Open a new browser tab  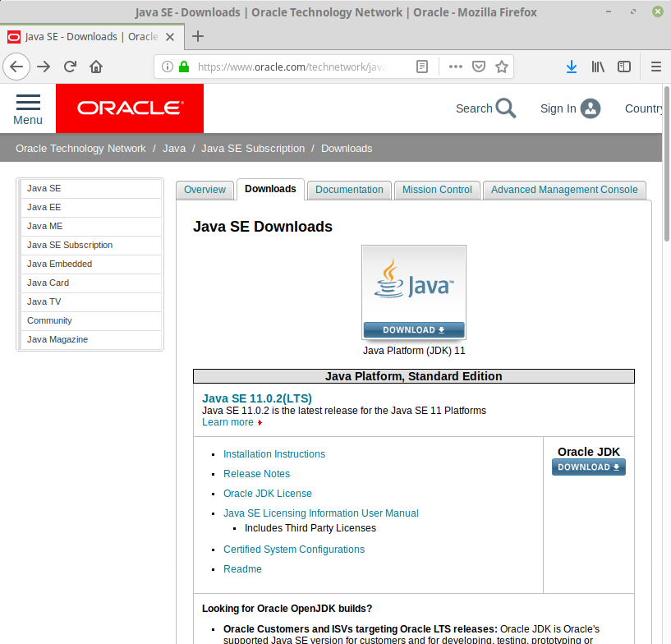click(198, 36)
